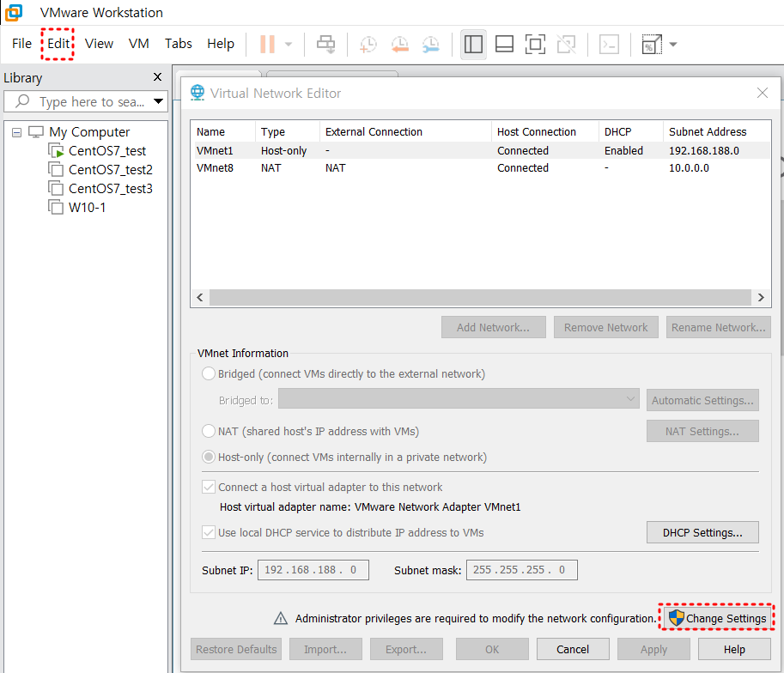The image size is (784, 673).
Task: Open the Bridged to dropdown
Action: pos(459,399)
